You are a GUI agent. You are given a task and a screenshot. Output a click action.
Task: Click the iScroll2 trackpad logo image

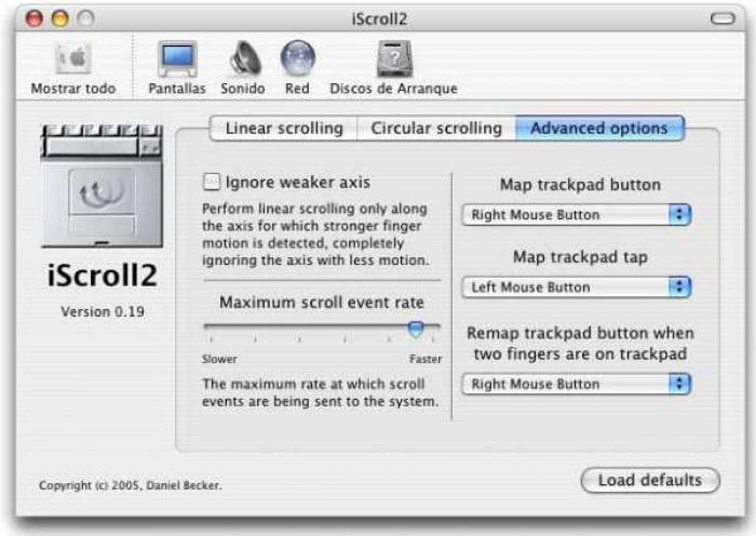(102, 186)
